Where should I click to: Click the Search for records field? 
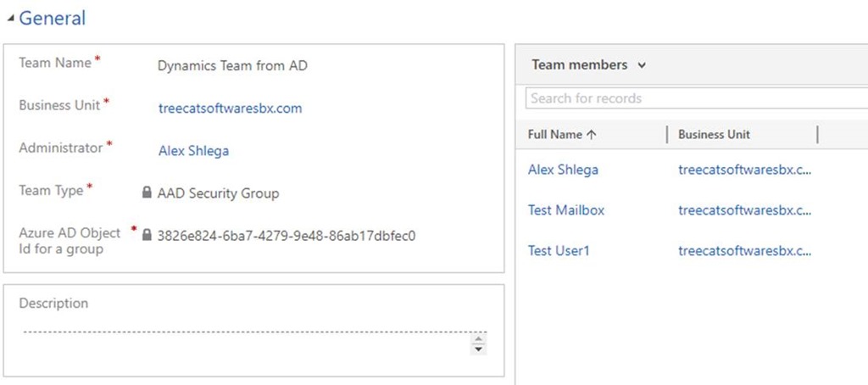697,98
